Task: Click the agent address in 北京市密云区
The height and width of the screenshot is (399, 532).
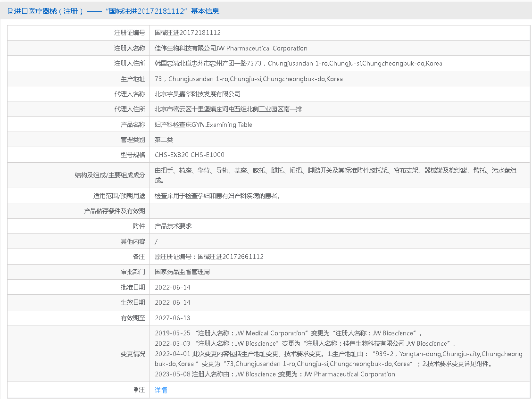Action: point(228,109)
